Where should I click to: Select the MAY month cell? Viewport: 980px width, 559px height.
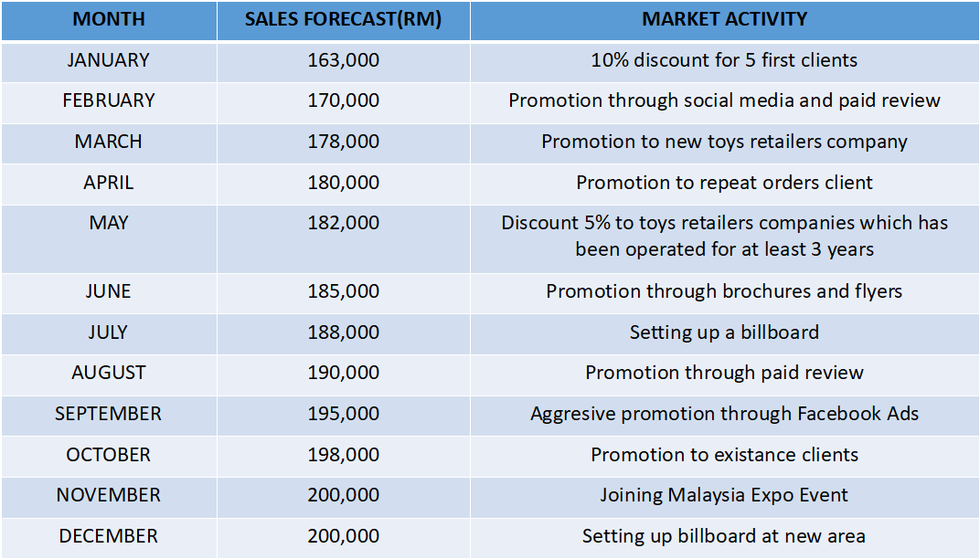click(x=109, y=223)
